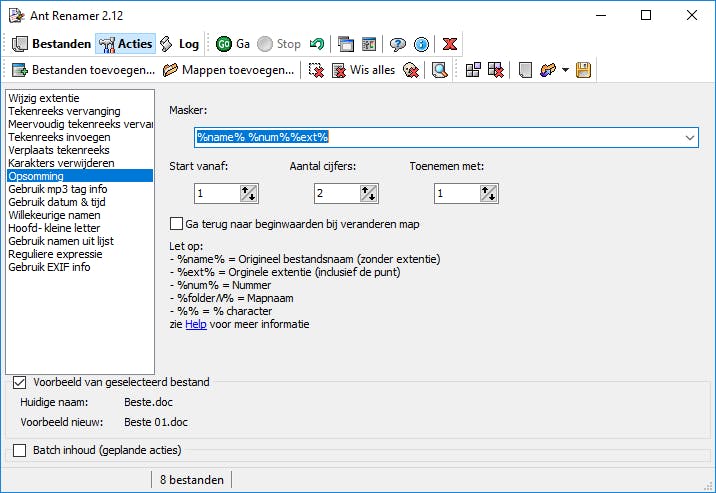Select Wijzig extentie action

pos(80,98)
